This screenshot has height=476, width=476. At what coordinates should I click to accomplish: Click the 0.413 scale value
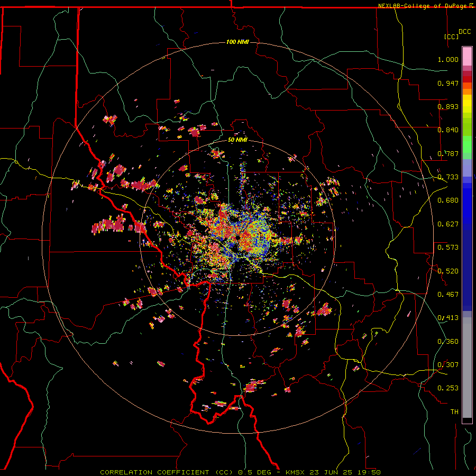tap(448, 318)
